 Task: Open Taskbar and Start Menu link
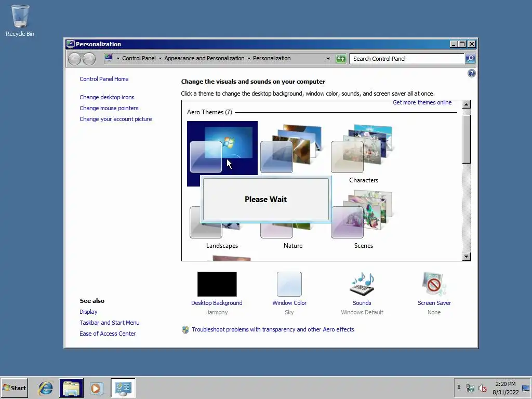pos(109,323)
